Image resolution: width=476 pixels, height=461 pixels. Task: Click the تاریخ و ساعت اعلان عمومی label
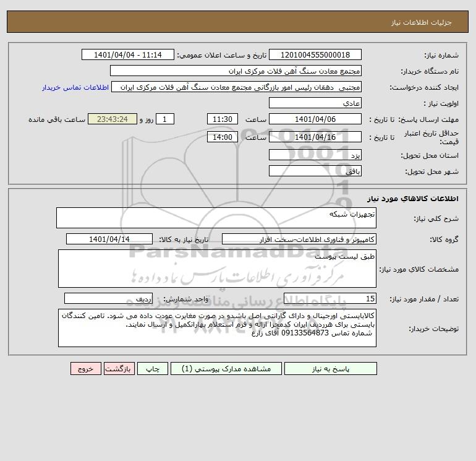pyautogui.click(x=222, y=55)
